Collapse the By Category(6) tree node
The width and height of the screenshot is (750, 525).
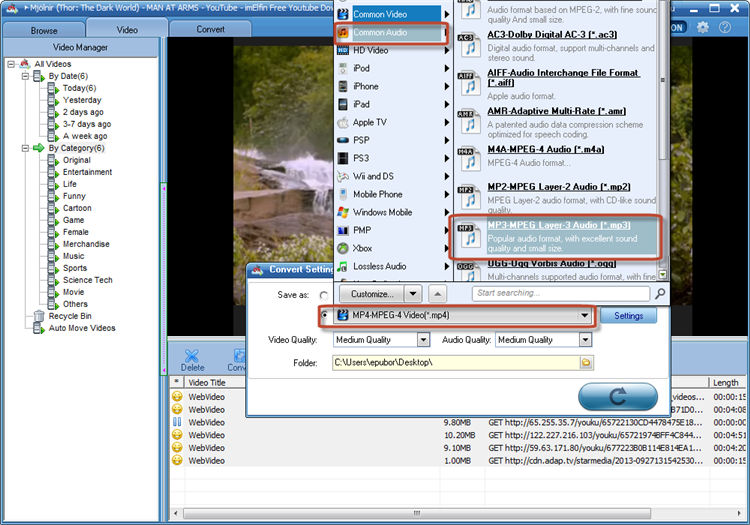[25, 148]
